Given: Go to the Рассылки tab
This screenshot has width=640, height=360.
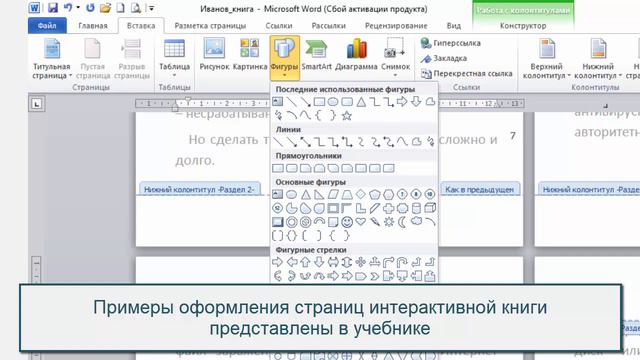Looking at the screenshot, I should (329, 26).
